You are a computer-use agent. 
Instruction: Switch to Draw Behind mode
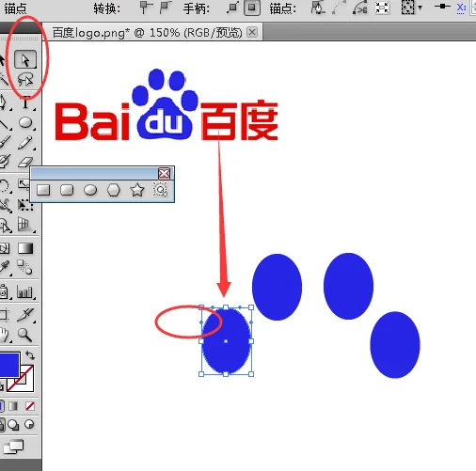coord(13,425)
